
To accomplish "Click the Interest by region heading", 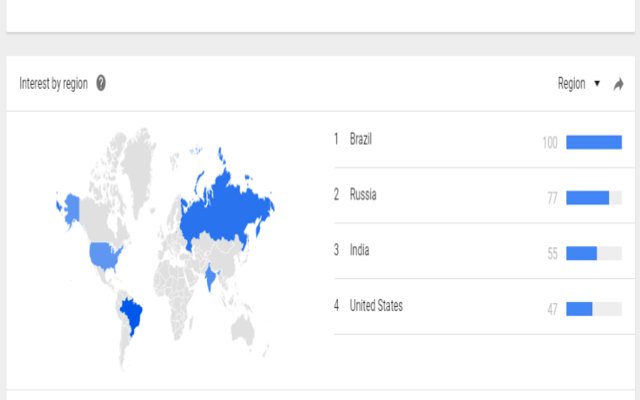I will pos(54,84).
